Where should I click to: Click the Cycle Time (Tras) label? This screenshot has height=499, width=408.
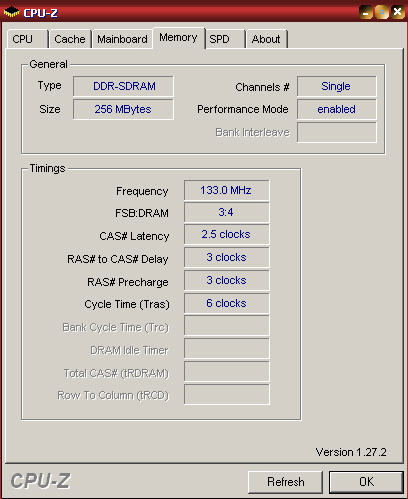tap(127, 304)
